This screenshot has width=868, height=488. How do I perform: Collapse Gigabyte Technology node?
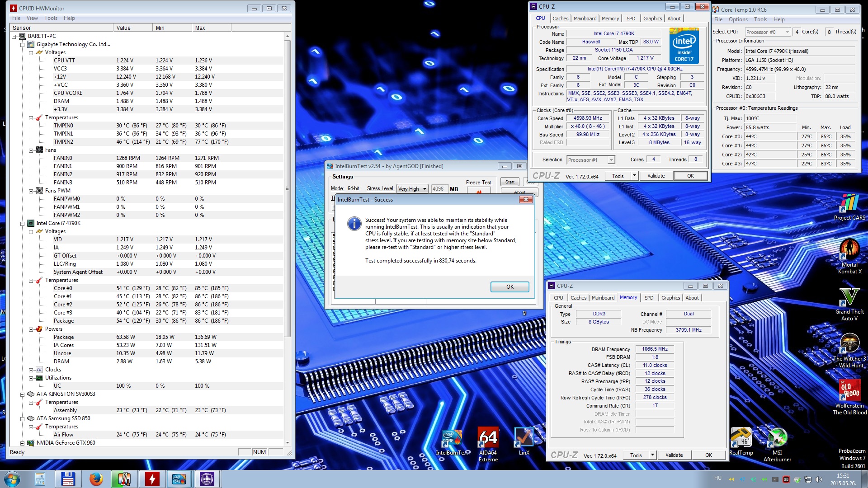point(22,44)
